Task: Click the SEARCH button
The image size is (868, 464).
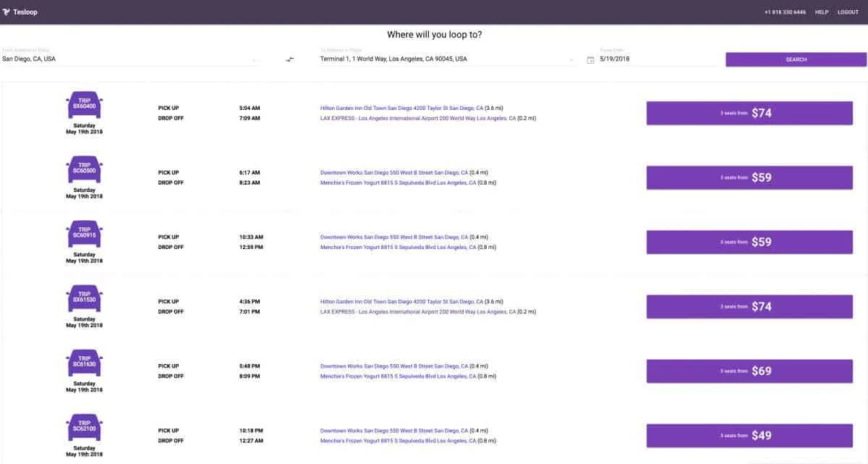Action: pos(796,59)
